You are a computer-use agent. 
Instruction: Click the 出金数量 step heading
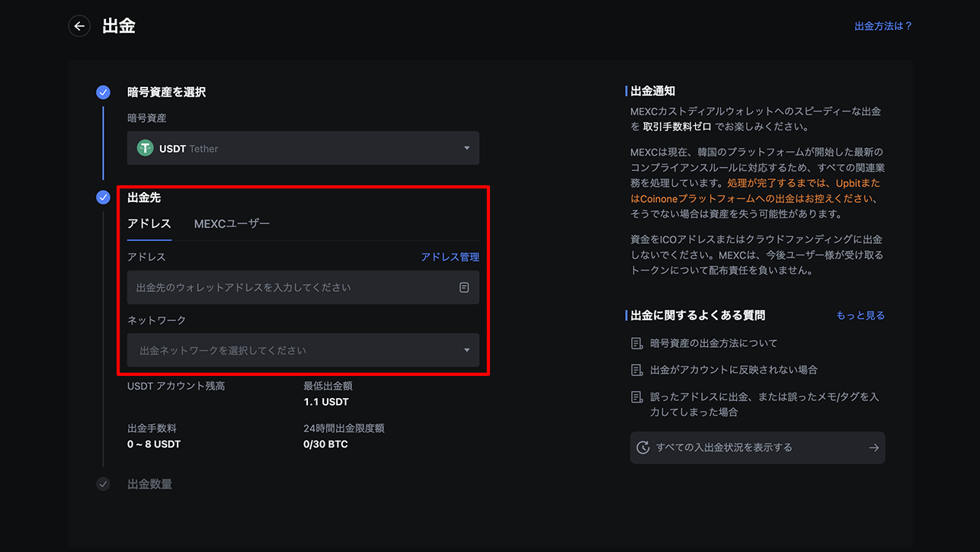pos(149,484)
